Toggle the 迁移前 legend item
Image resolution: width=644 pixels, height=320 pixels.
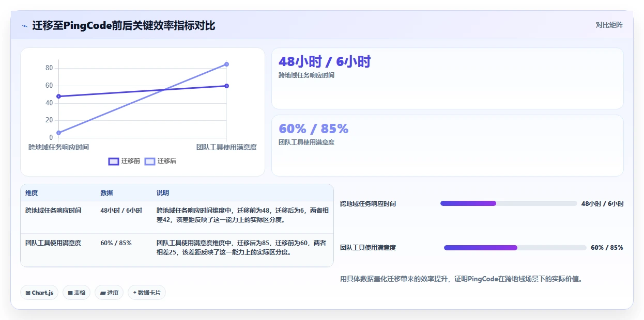point(124,161)
